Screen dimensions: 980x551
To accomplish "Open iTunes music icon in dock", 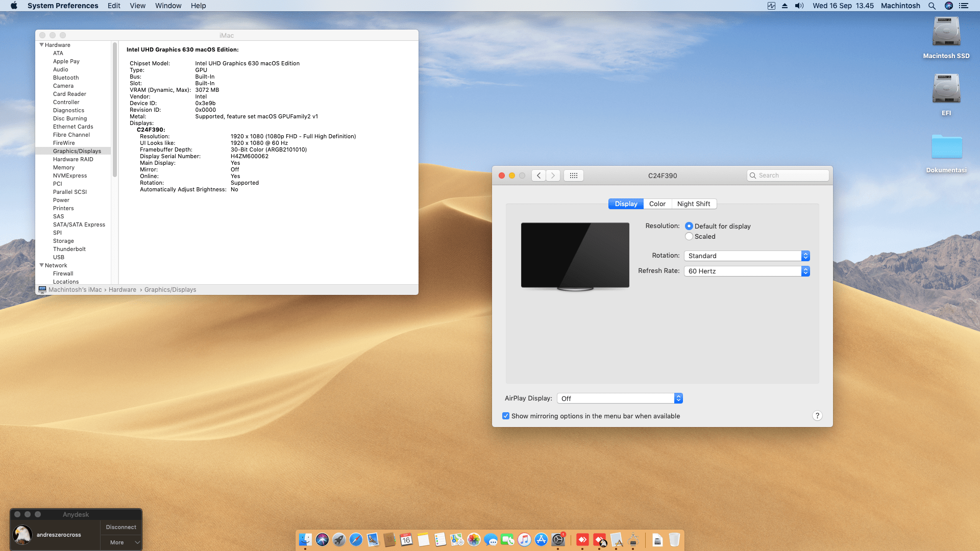I will [x=524, y=540].
